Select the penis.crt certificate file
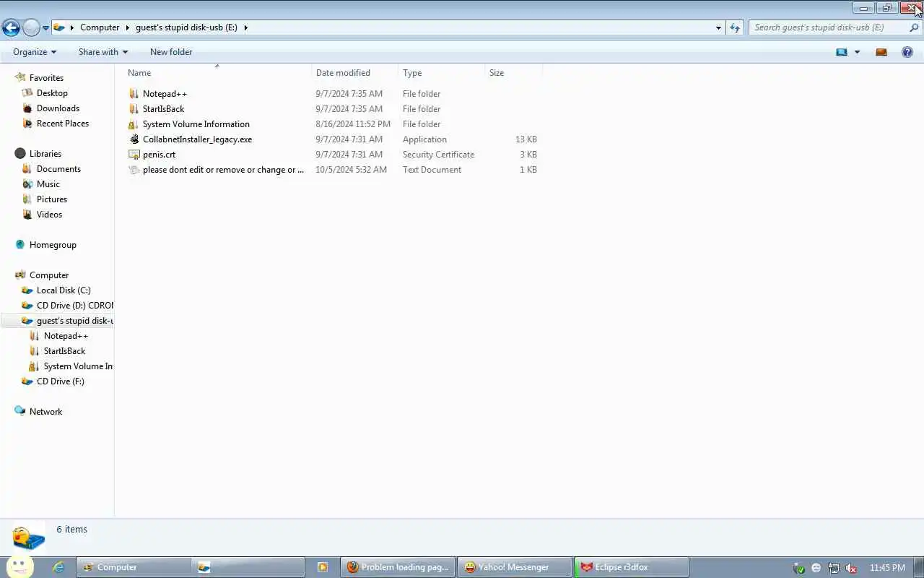This screenshot has height=578, width=924. click(x=159, y=155)
